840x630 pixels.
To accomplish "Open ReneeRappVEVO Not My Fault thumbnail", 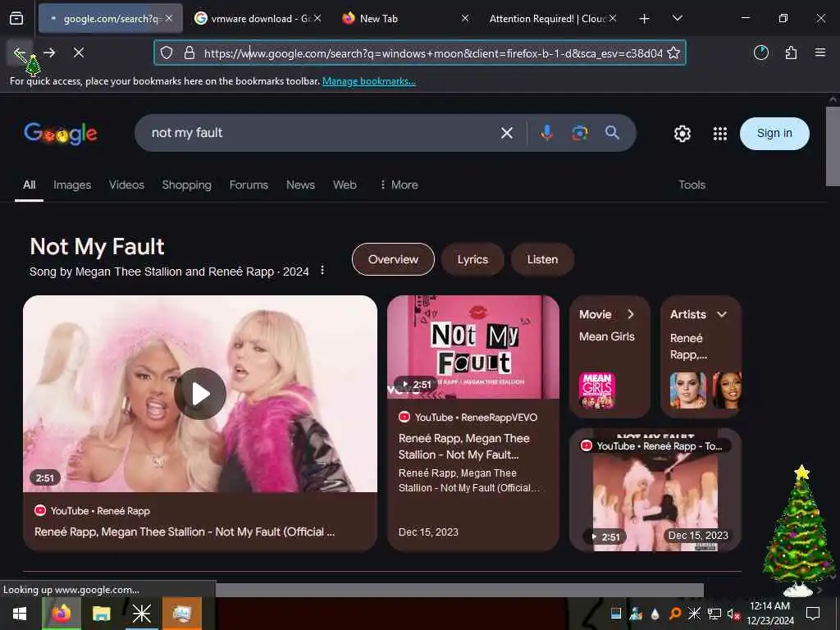I will pos(473,347).
